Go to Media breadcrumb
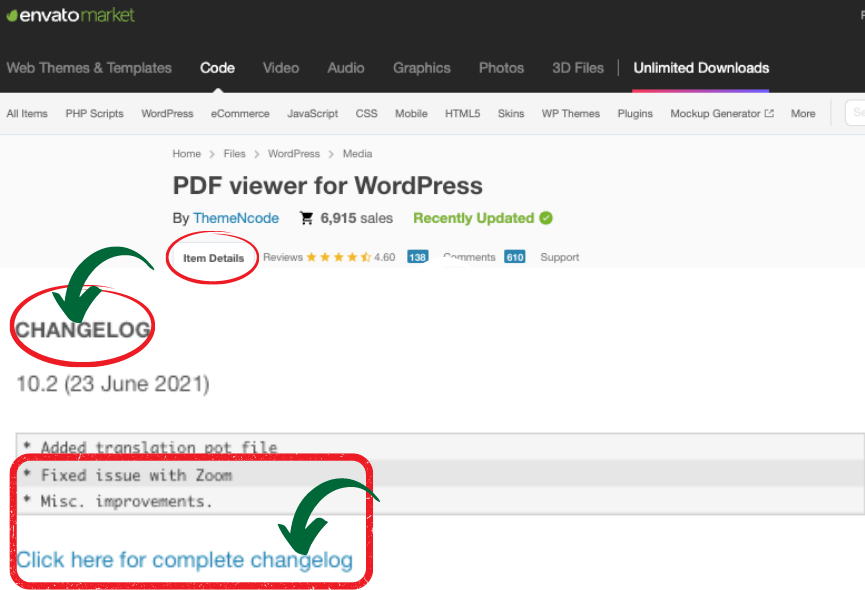This screenshot has width=865, height=590. point(357,154)
